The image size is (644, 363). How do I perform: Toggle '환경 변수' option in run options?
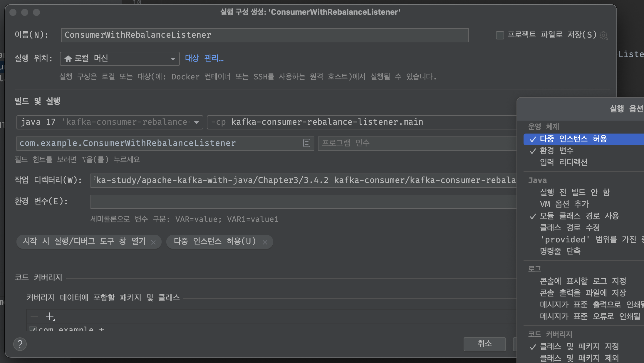coord(556,151)
